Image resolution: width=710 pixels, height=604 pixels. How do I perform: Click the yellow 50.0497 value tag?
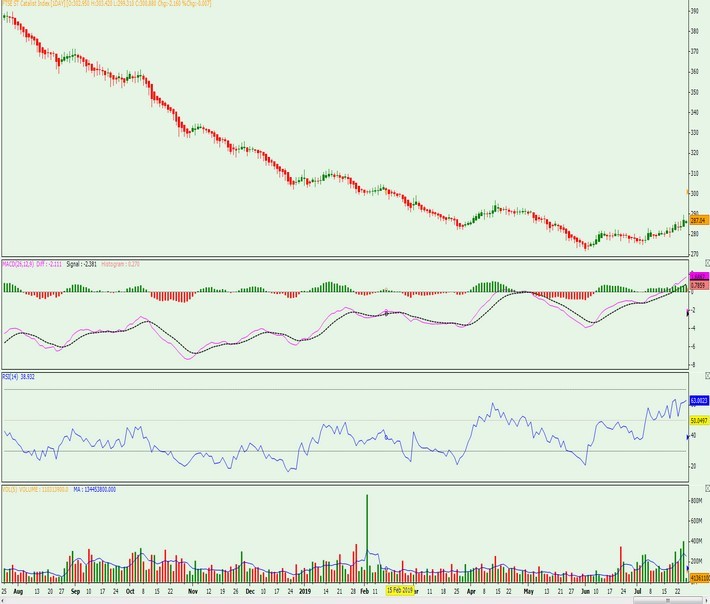click(698, 422)
